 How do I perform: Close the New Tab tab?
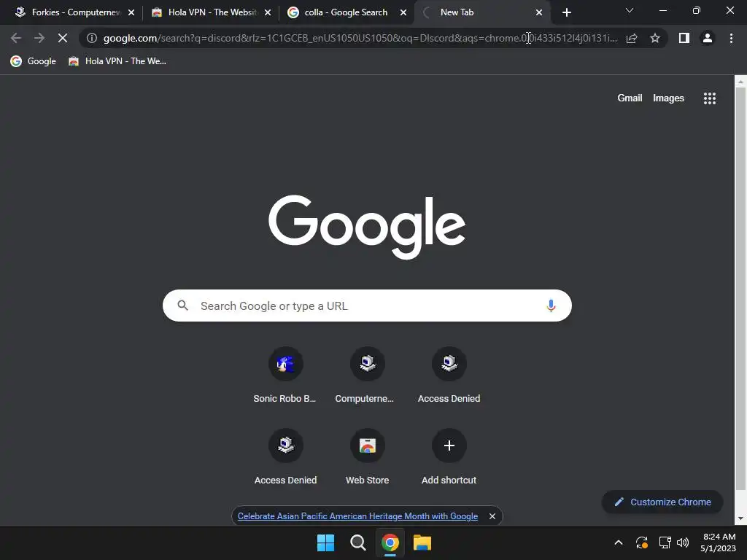pyautogui.click(x=539, y=12)
